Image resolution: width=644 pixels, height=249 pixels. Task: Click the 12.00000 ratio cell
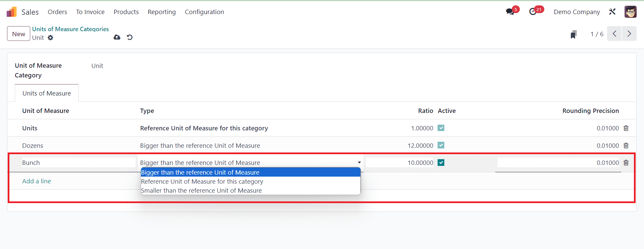point(420,145)
